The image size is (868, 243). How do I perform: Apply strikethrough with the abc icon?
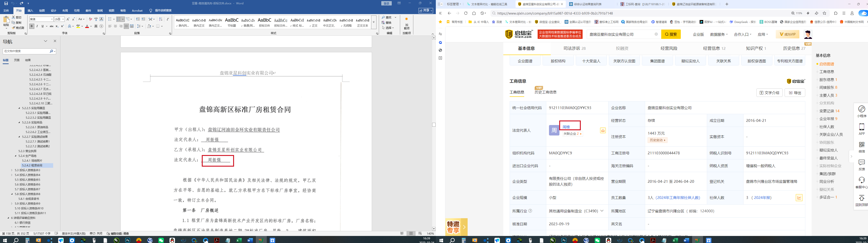click(x=52, y=26)
